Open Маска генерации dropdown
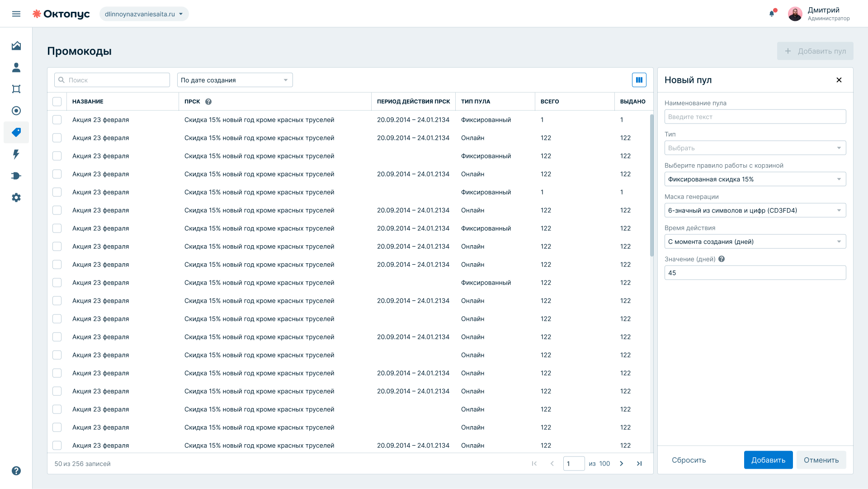This screenshot has width=868, height=489. (x=755, y=210)
